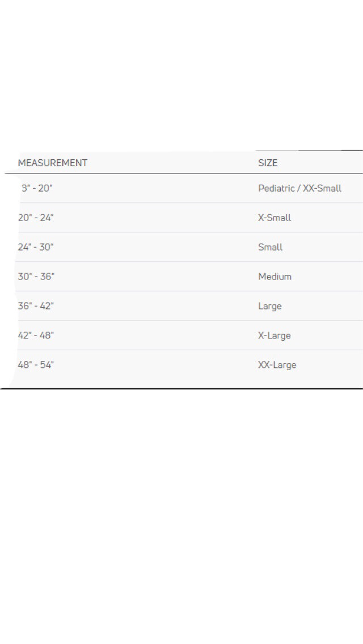Select the Medium size cell
Viewport: 363px width, 644px height.
(x=275, y=277)
